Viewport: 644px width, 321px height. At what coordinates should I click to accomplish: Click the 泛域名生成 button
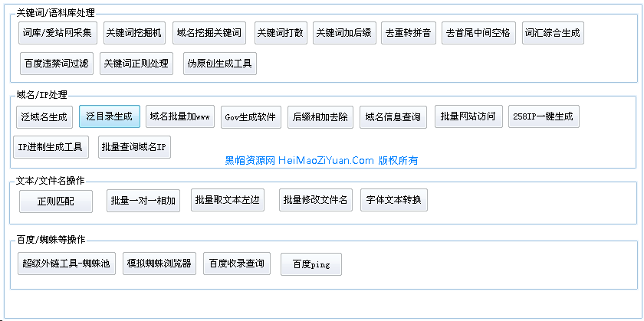click(x=44, y=117)
